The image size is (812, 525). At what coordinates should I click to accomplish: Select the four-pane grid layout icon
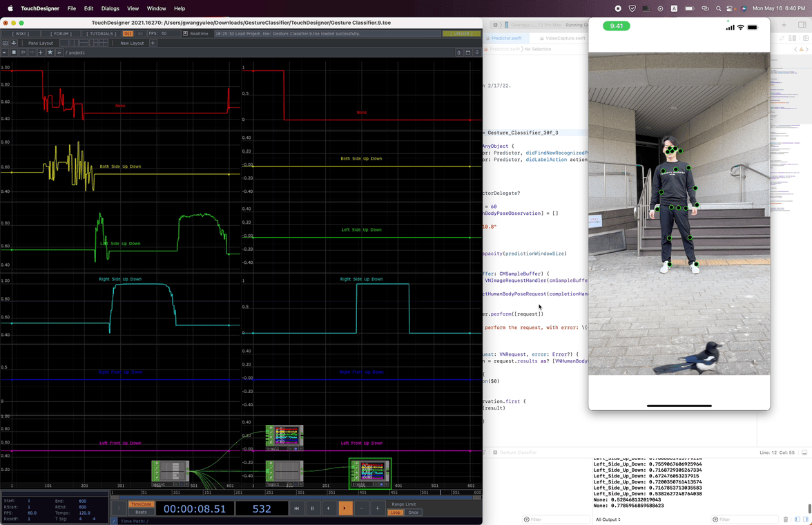104,43
